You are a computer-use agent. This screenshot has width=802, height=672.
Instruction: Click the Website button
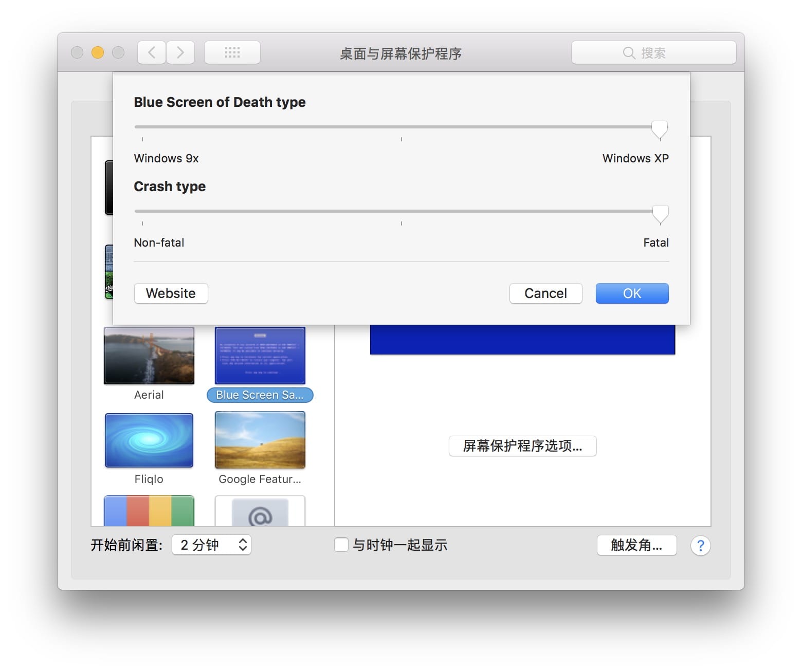point(171,293)
